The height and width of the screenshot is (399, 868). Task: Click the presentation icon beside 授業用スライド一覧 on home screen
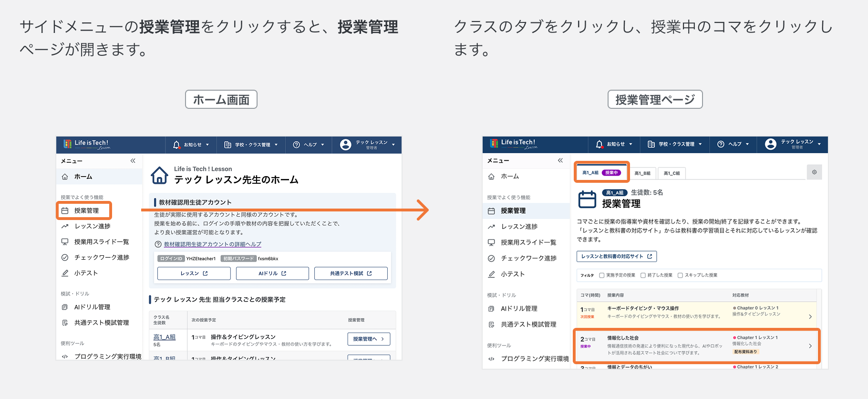(x=65, y=242)
